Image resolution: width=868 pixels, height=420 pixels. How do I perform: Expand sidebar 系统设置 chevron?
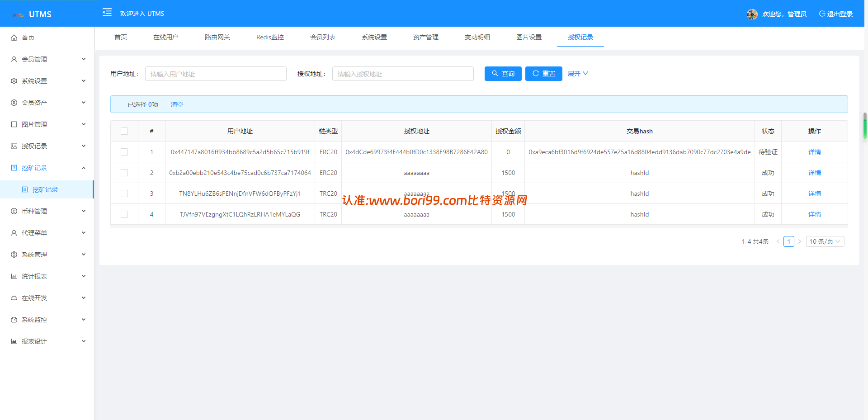(84, 81)
